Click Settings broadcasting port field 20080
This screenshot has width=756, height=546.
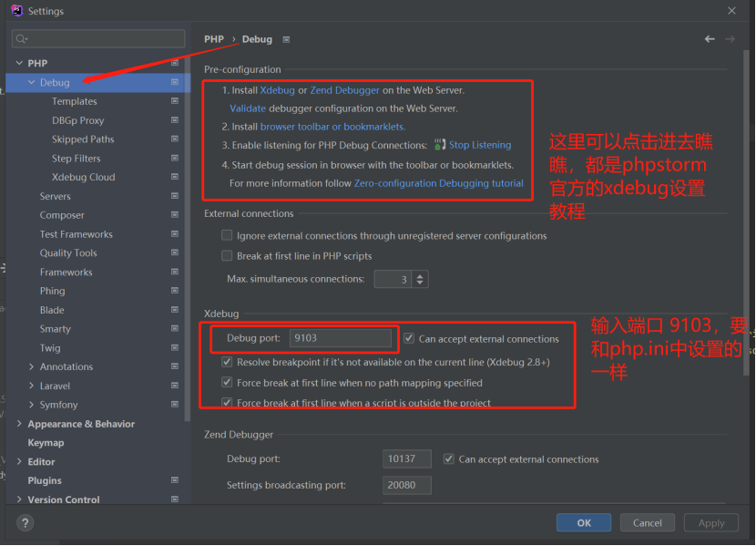[x=407, y=485]
